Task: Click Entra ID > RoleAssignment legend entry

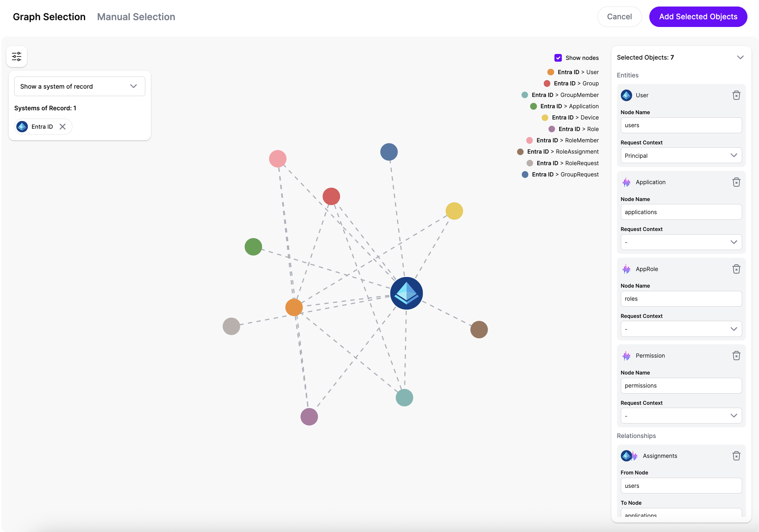Action: tap(558, 152)
